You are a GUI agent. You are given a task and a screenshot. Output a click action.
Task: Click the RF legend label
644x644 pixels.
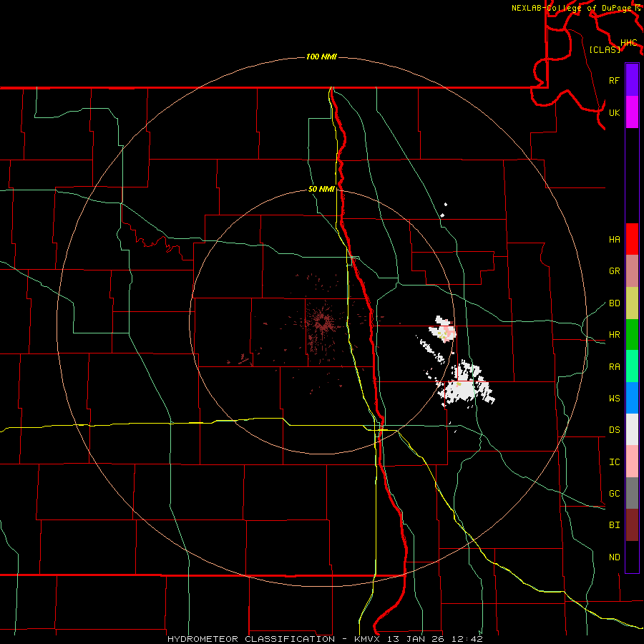(x=614, y=80)
